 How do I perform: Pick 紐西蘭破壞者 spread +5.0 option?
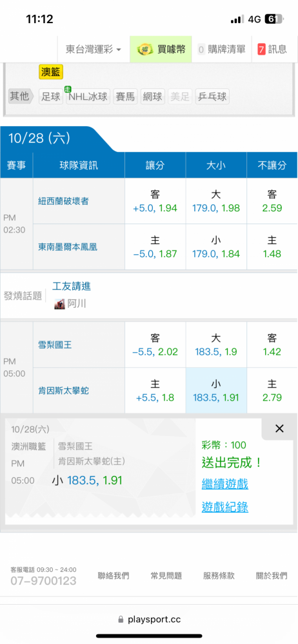click(x=155, y=201)
